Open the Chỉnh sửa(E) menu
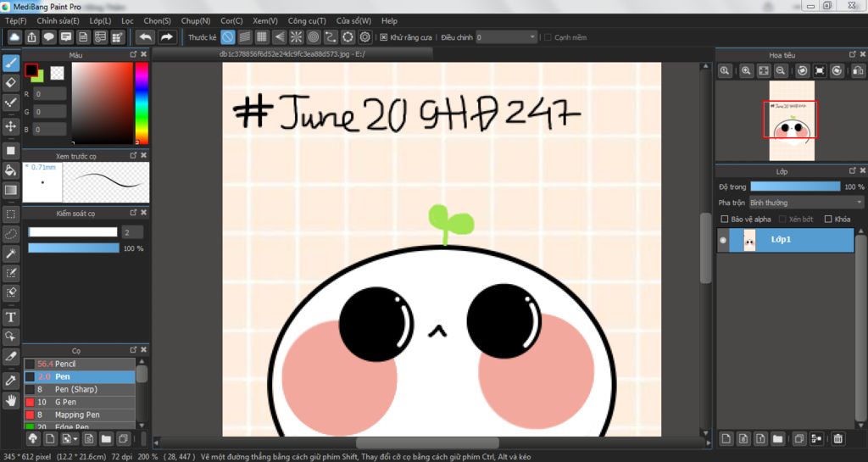This screenshot has height=462, width=868. point(58,20)
